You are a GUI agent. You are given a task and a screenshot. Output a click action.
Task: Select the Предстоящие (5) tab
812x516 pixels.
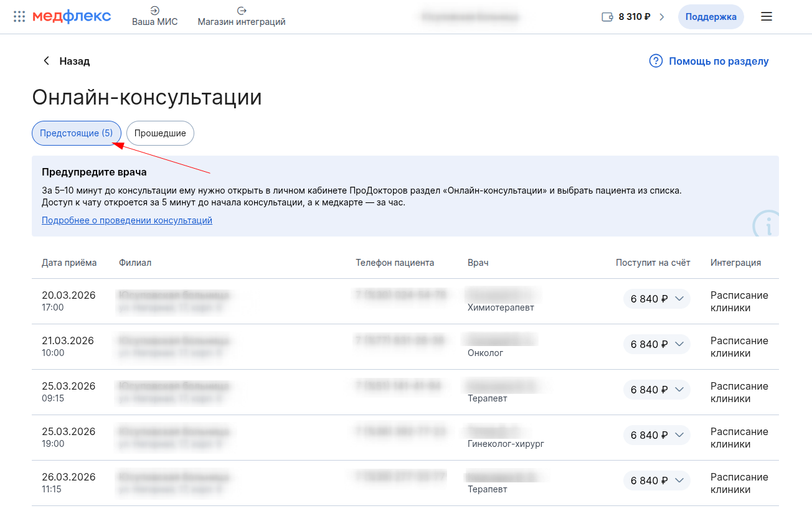(x=76, y=133)
